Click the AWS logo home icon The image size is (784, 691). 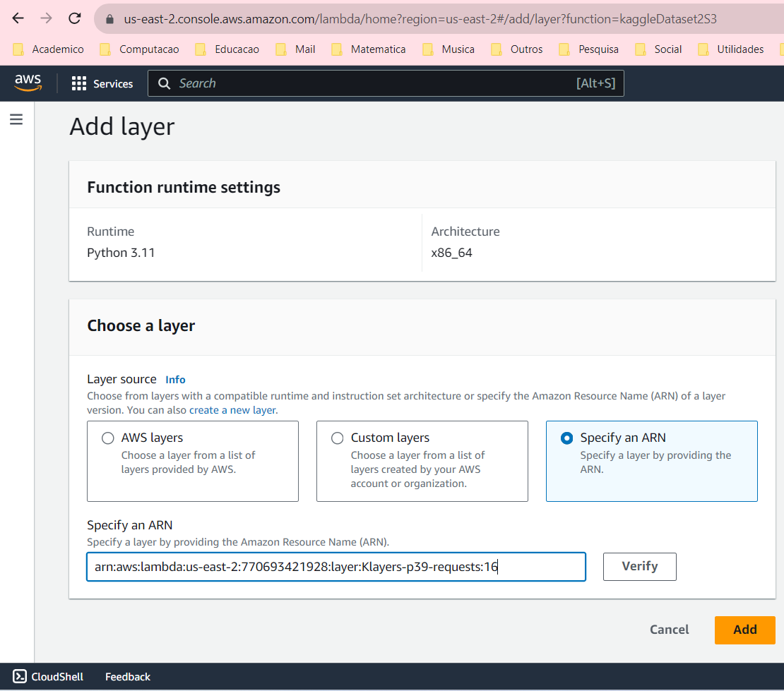[28, 83]
